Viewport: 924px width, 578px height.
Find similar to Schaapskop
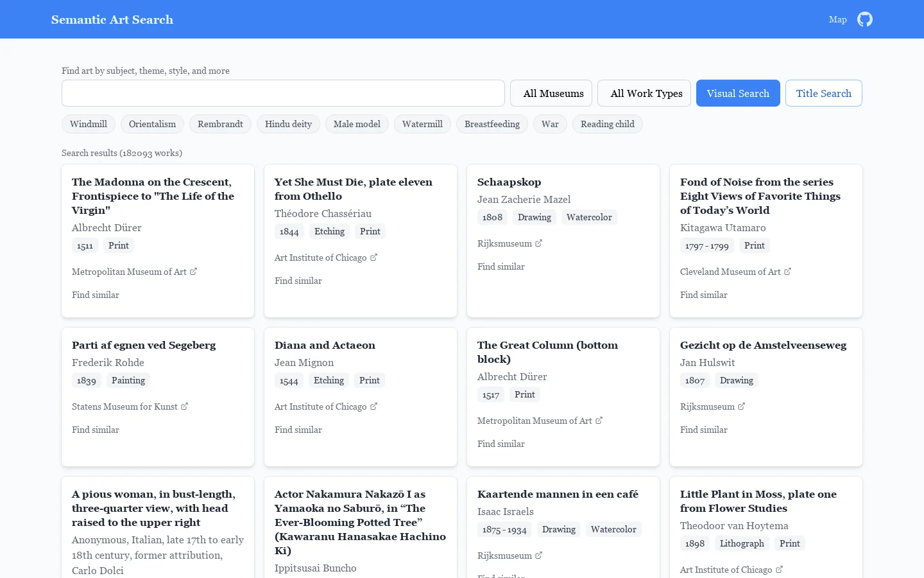pos(501,267)
